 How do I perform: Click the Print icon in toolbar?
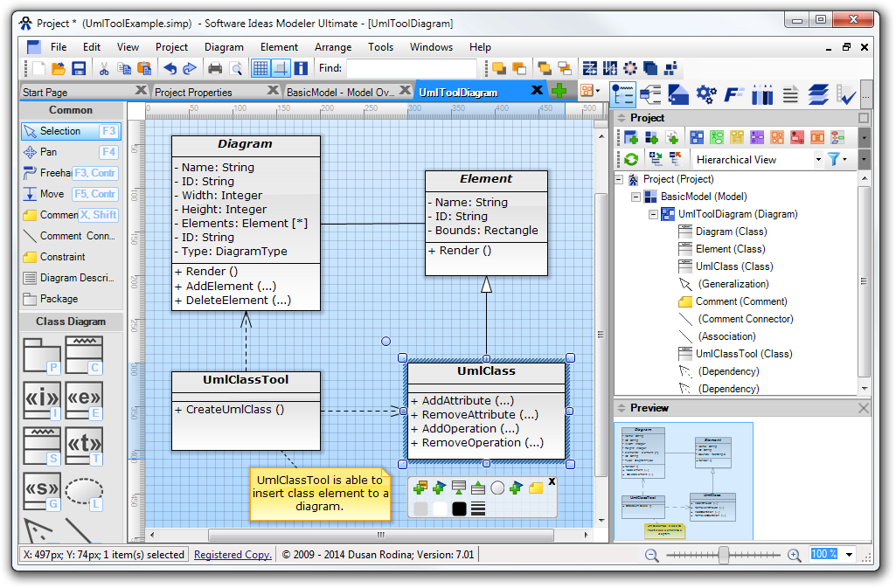tap(215, 68)
